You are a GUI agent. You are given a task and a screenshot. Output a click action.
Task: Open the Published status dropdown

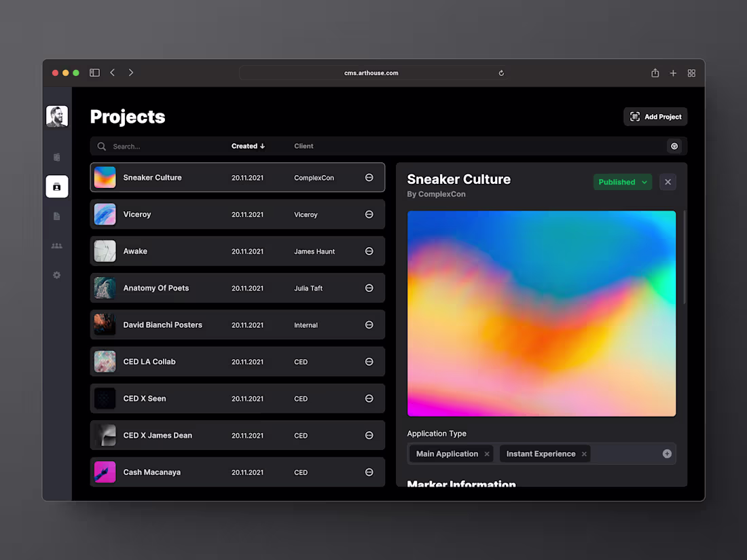pyautogui.click(x=622, y=182)
